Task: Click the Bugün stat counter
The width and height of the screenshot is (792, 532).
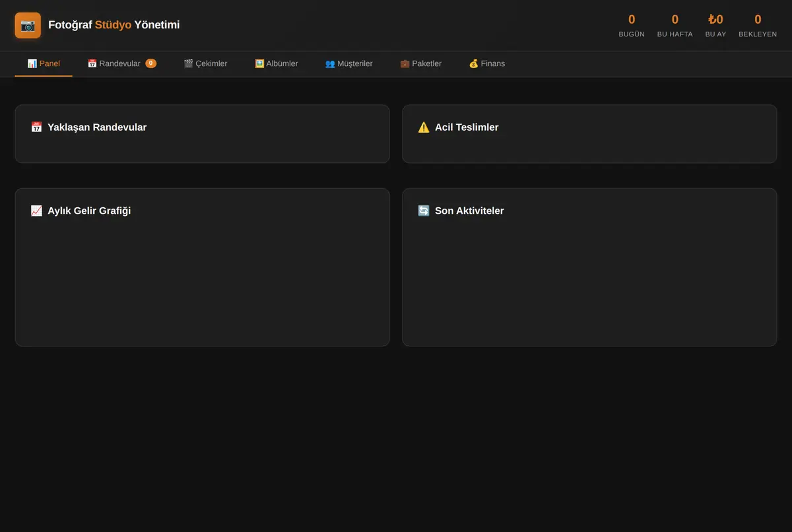Action: click(x=632, y=25)
